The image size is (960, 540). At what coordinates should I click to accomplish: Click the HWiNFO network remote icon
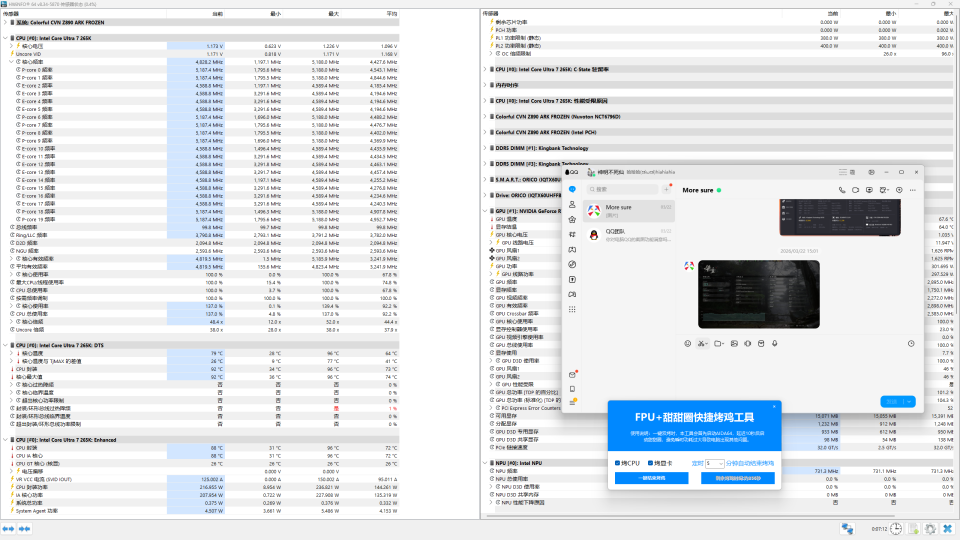(847, 528)
